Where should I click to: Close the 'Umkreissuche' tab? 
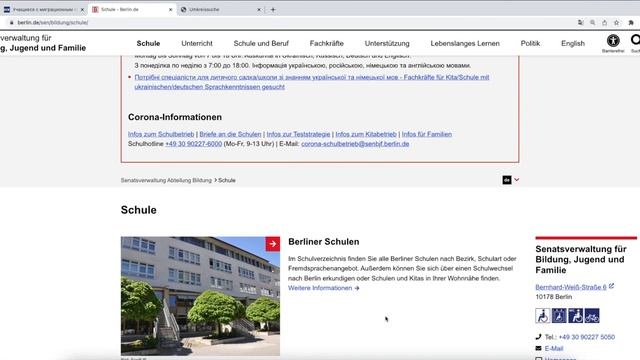click(x=259, y=9)
